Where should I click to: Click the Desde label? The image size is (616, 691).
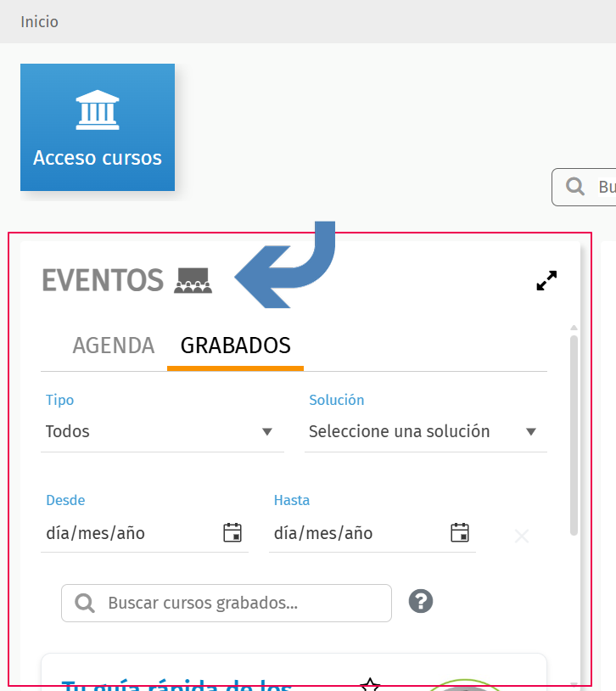point(65,501)
